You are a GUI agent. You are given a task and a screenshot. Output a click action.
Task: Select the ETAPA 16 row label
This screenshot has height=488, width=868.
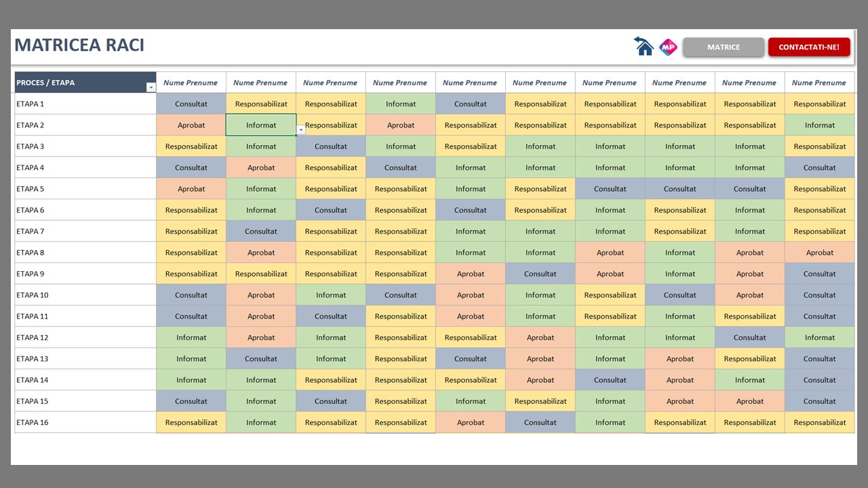click(33, 423)
